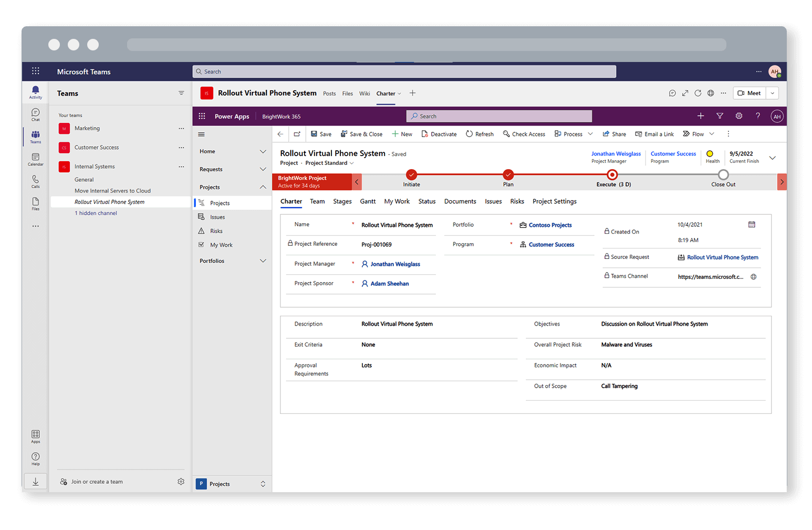Collapse the site map hamburger icon

201,134
